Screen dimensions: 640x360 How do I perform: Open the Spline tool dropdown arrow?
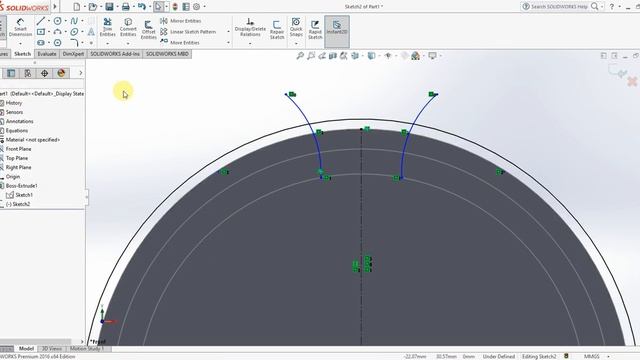[x=82, y=21]
